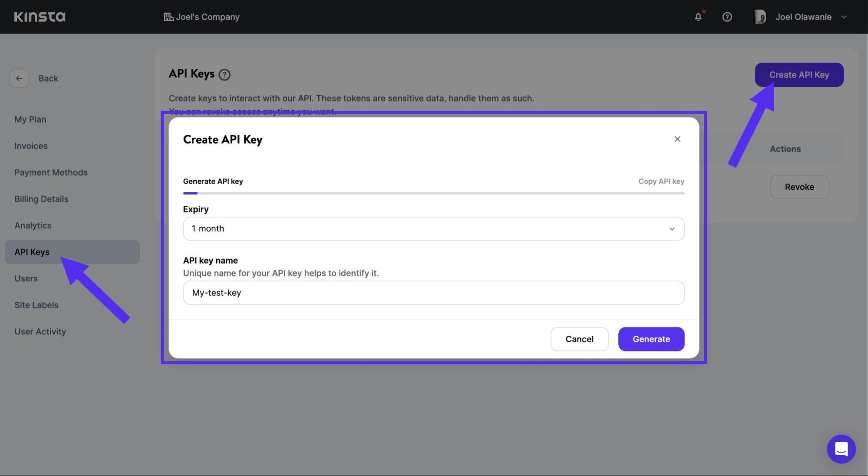Select the My Plan sidebar menu item

pos(30,119)
